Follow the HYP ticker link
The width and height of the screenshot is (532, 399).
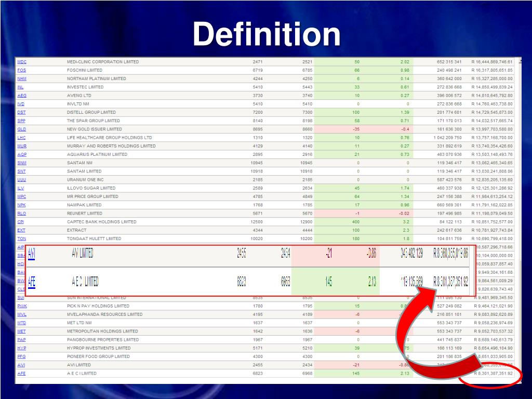click(x=22, y=348)
